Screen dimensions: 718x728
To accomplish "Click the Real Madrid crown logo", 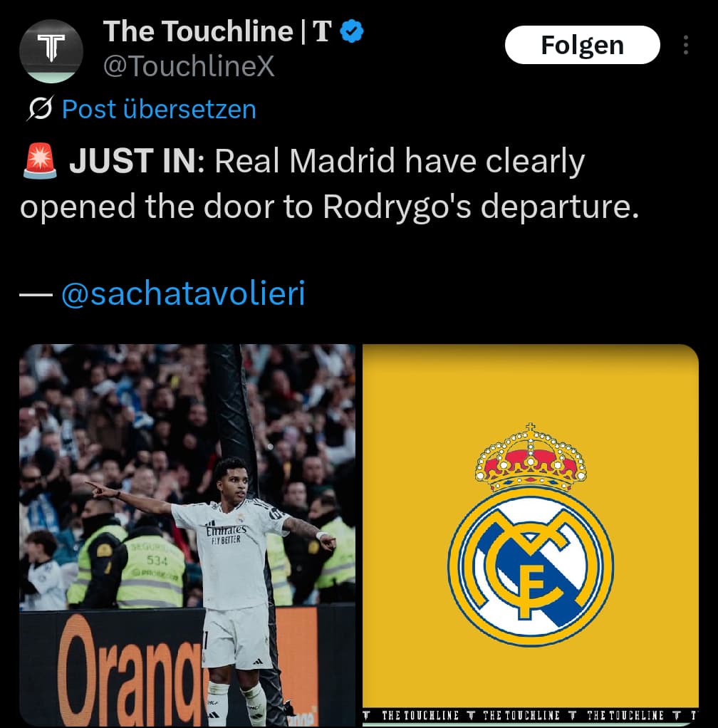I will point(531,457).
